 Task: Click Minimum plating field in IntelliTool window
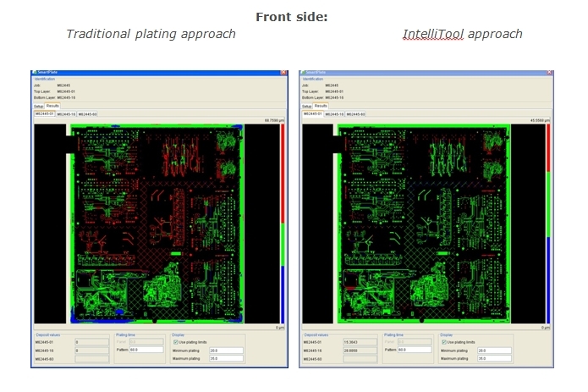coord(494,351)
